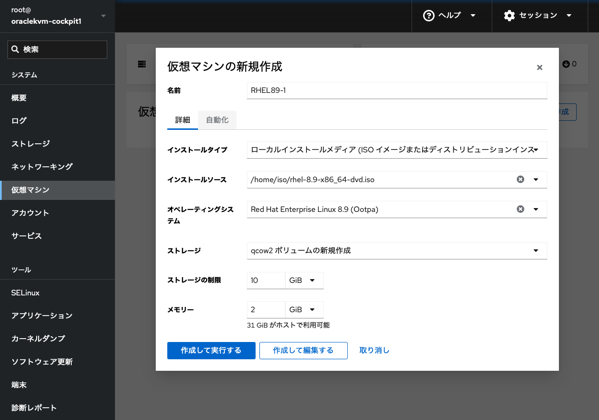Screen dimensions: 599x420
Task: Click the session gear icon
Action: coord(509,16)
